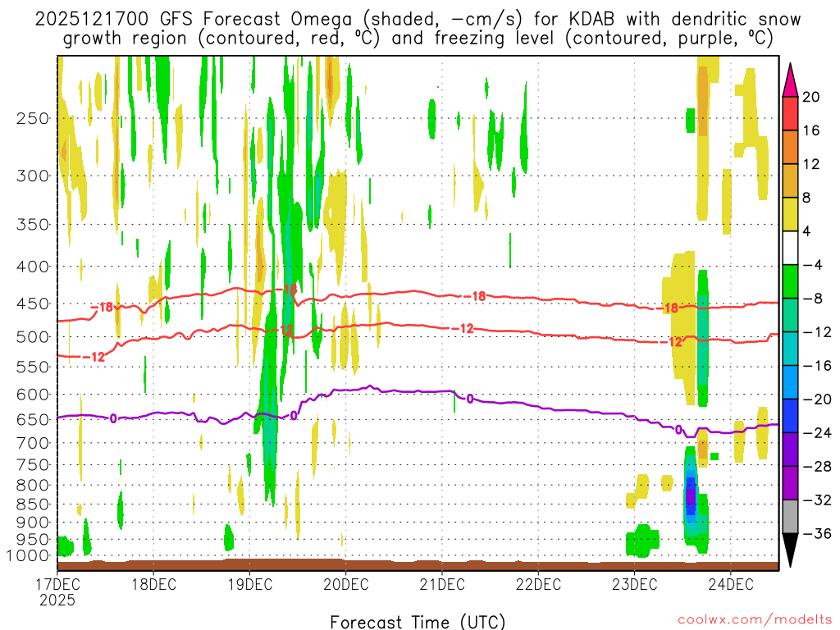Screen dimensions: 840x630
Task: Click the 400 pressure level label
Action: point(33,267)
